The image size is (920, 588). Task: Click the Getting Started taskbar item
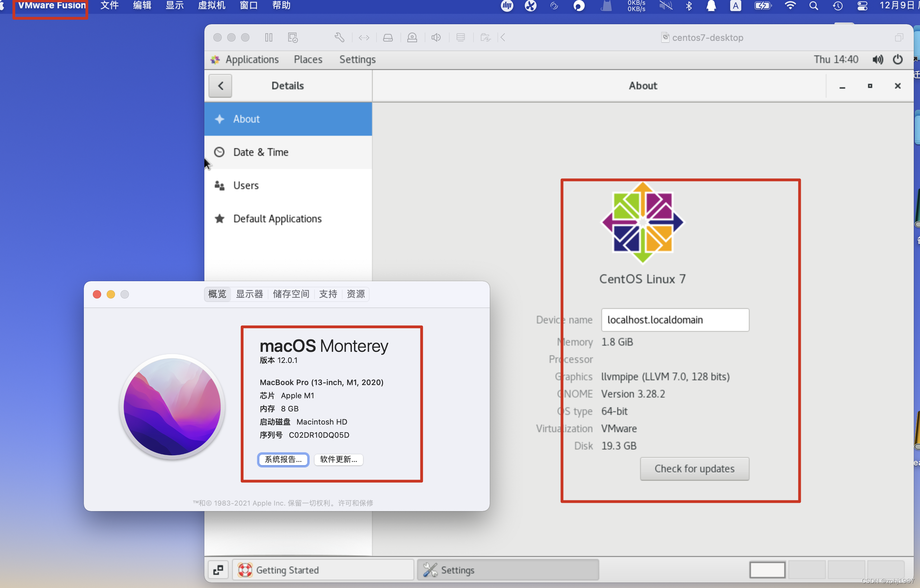point(323,570)
